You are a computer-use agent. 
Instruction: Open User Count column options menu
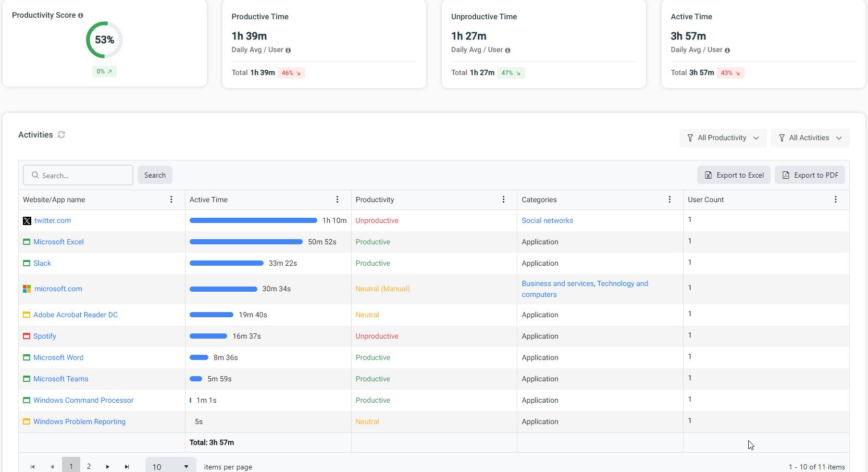click(x=836, y=200)
